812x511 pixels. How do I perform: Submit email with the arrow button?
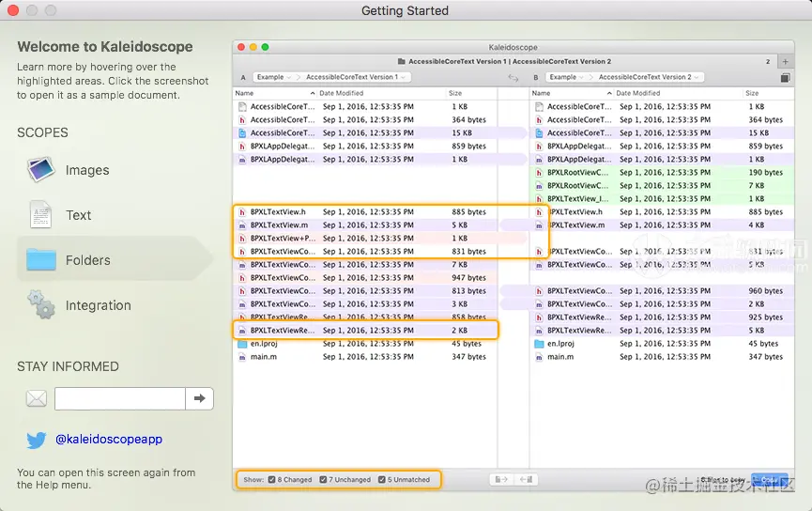[199, 398]
